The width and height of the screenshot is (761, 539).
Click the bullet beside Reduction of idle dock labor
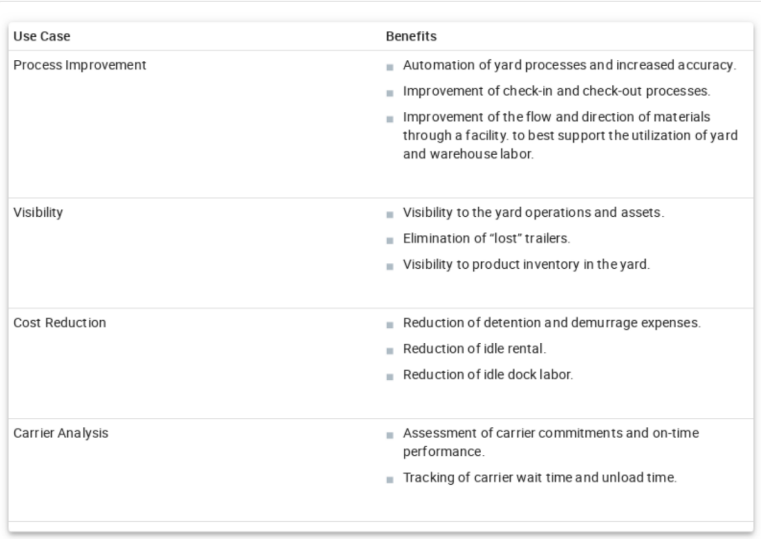click(389, 376)
